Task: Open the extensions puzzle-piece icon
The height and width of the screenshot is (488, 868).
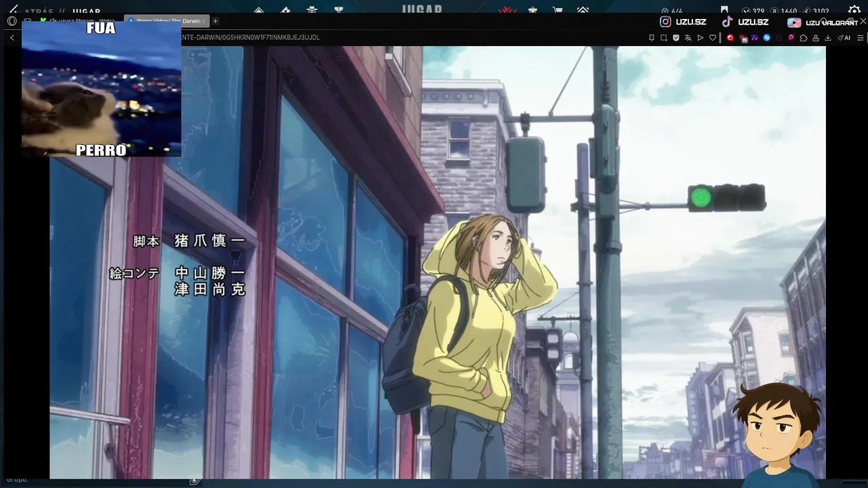Action: coord(804,38)
